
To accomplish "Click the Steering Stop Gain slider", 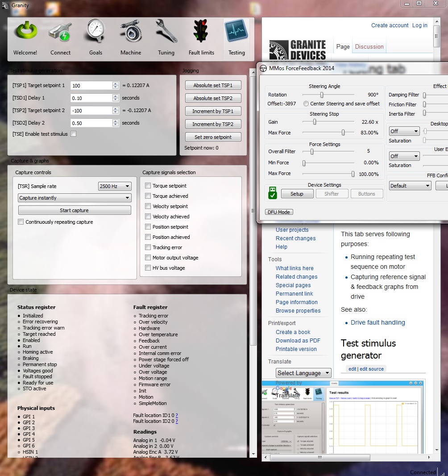I will (328, 122).
